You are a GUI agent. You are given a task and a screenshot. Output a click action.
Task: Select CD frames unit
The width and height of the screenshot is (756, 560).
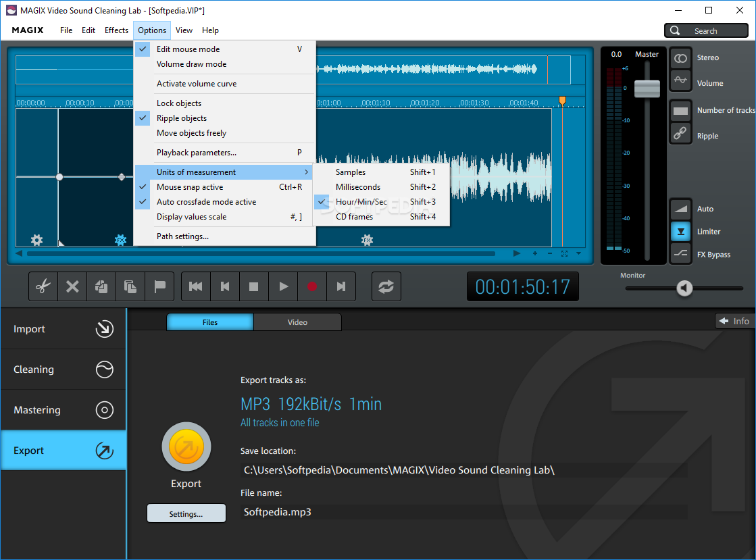click(381, 217)
